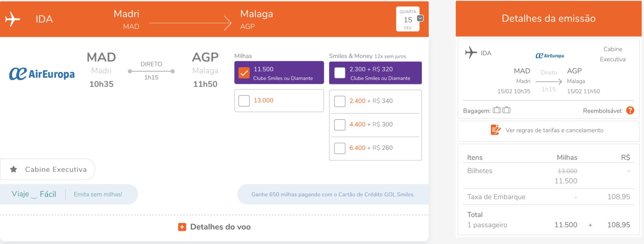Image resolution: width=644 pixels, height=244 pixels.
Task: Click the airplane icon in emission details
Action: (471, 52)
